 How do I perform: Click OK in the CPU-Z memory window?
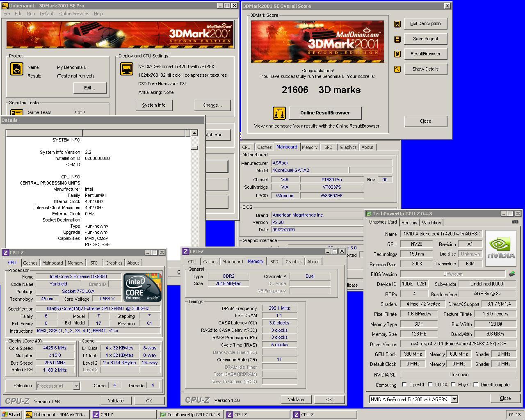[329, 399]
